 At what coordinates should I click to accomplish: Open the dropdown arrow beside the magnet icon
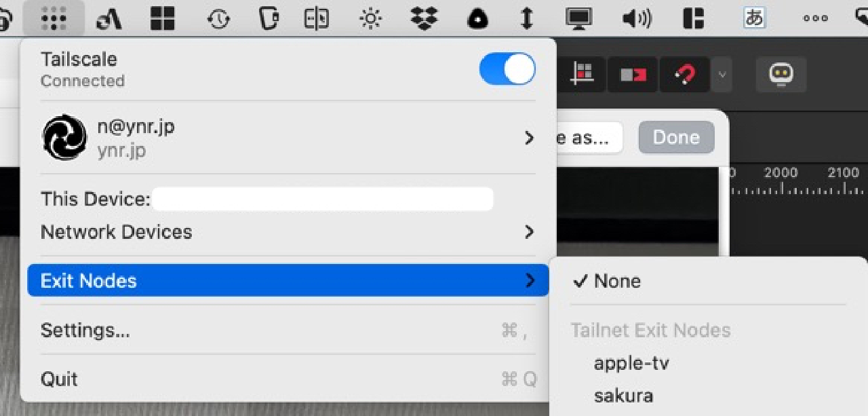(722, 75)
